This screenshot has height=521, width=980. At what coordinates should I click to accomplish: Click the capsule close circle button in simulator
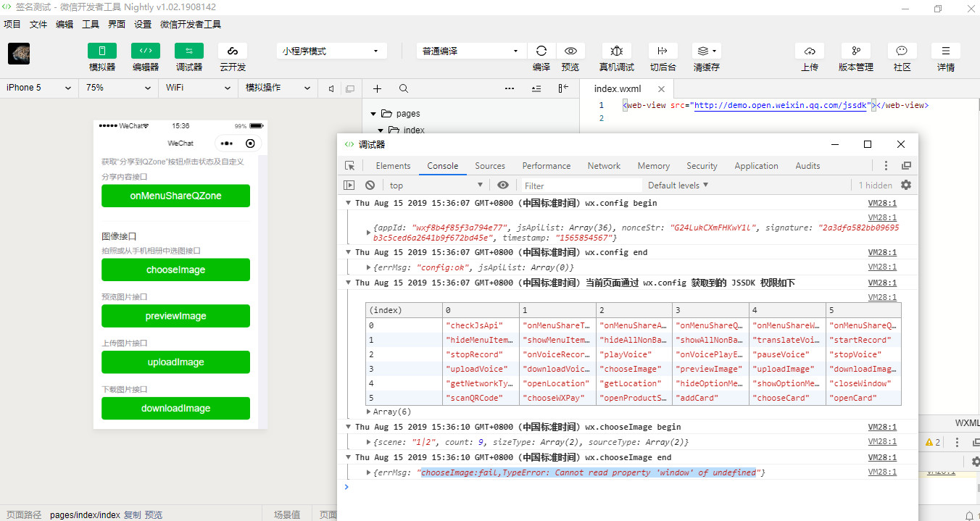[x=251, y=143]
